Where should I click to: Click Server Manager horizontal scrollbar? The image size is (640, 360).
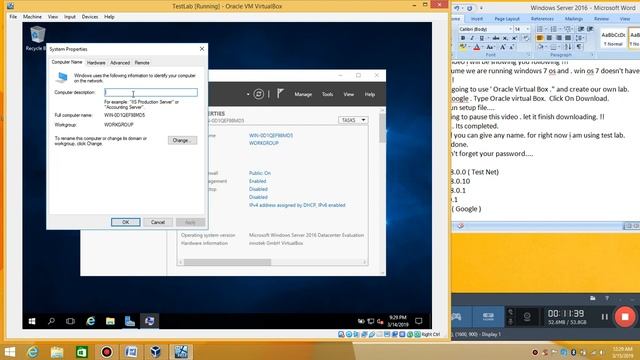[x=227, y=262]
